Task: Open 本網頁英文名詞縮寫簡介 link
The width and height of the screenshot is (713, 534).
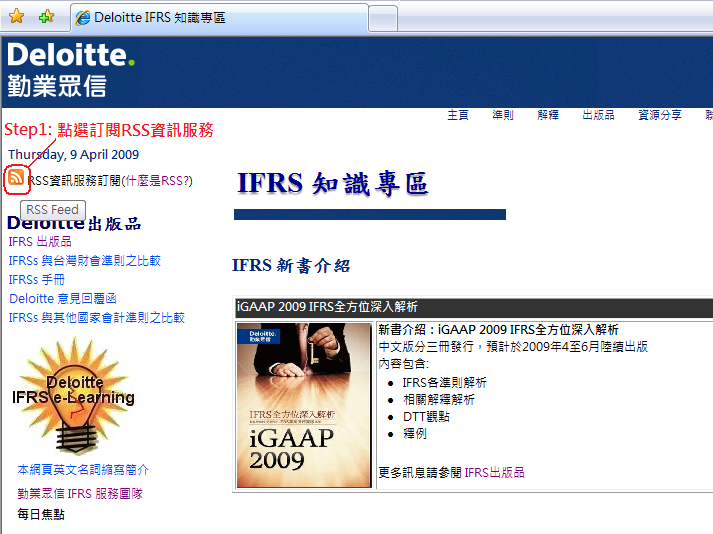Action: click(x=83, y=469)
